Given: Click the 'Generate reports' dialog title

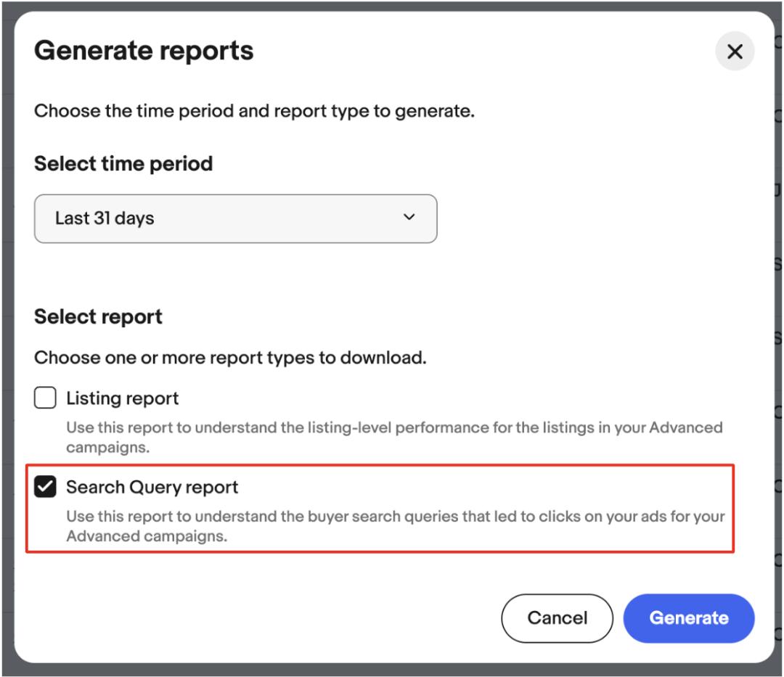Looking at the screenshot, I should [144, 51].
